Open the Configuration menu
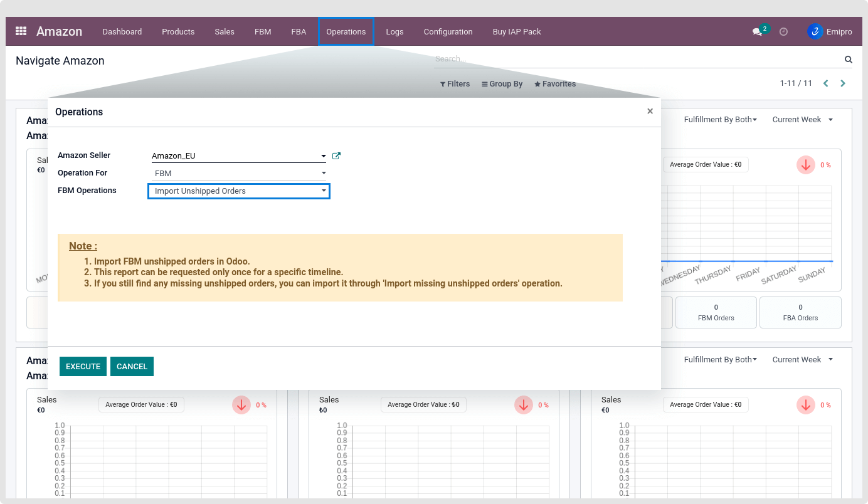This screenshot has height=504, width=868. [x=448, y=31]
